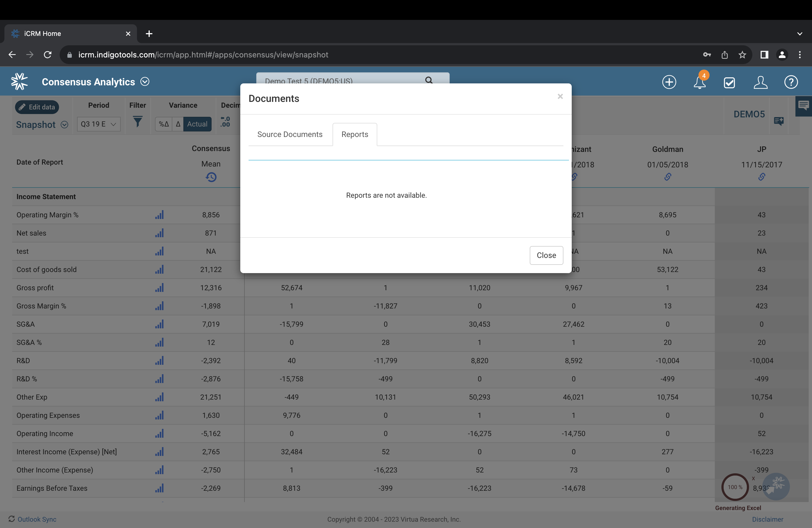Open a new browser tab
812x528 pixels.
[x=149, y=33]
